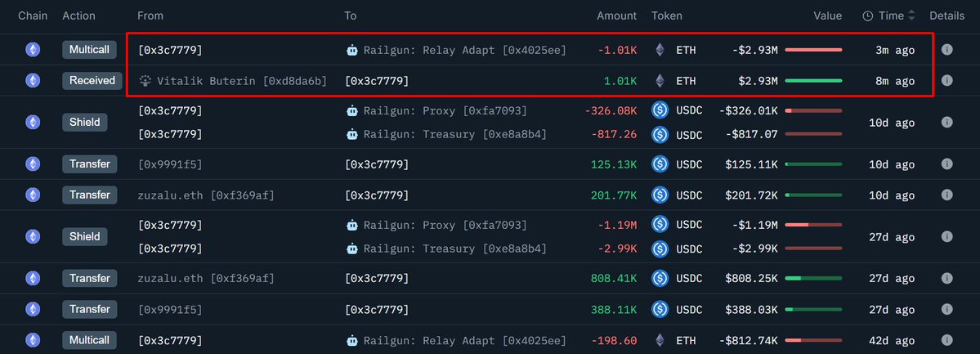Click the Transfer tag on the 201.77K USDC row
This screenshot has width=980, height=354.
coord(89,195)
